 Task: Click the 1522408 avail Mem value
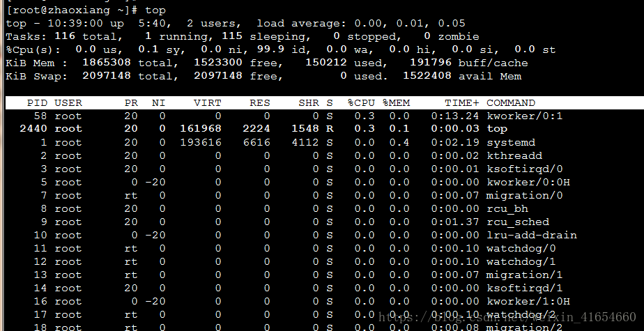click(x=427, y=76)
